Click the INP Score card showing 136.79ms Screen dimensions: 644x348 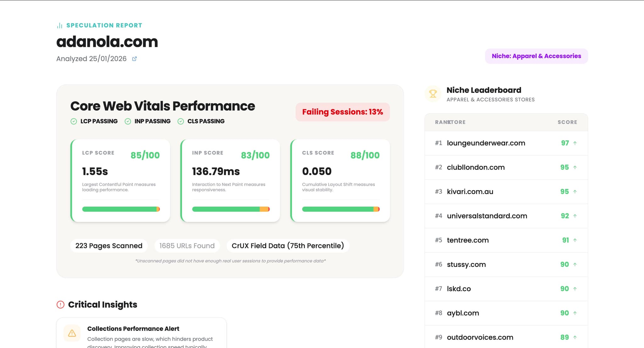point(230,180)
